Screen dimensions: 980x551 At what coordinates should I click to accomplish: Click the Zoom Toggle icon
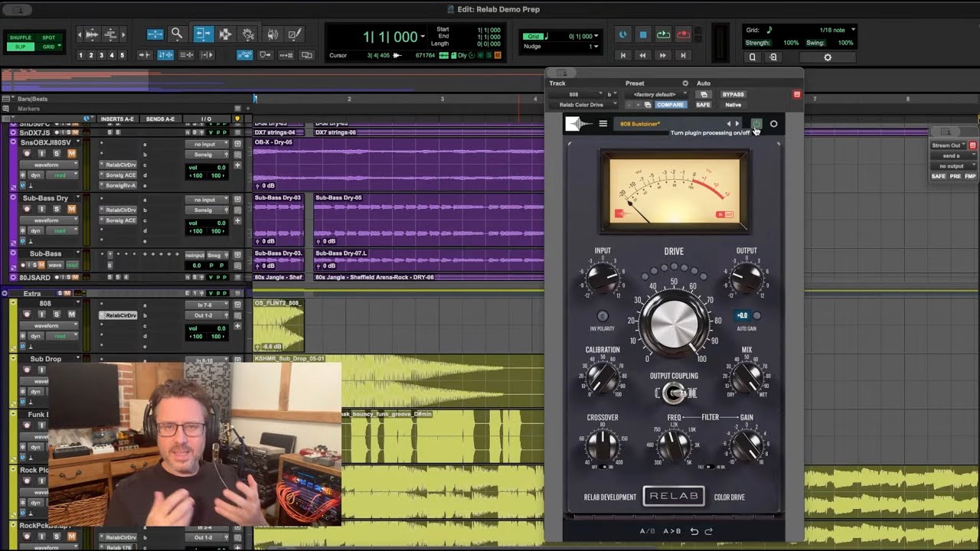(x=155, y=34)
